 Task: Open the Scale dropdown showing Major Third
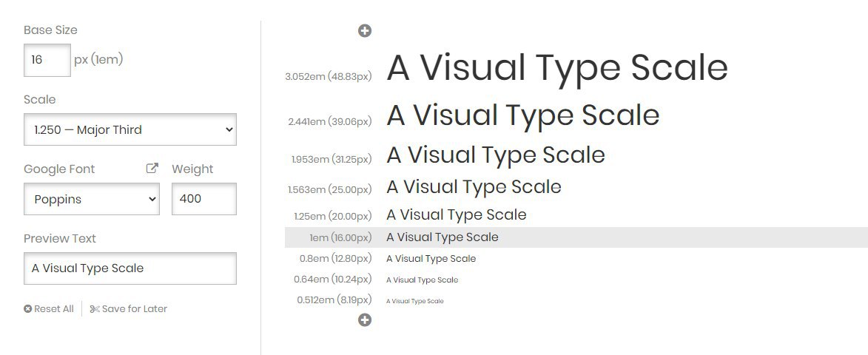(130, 129)
